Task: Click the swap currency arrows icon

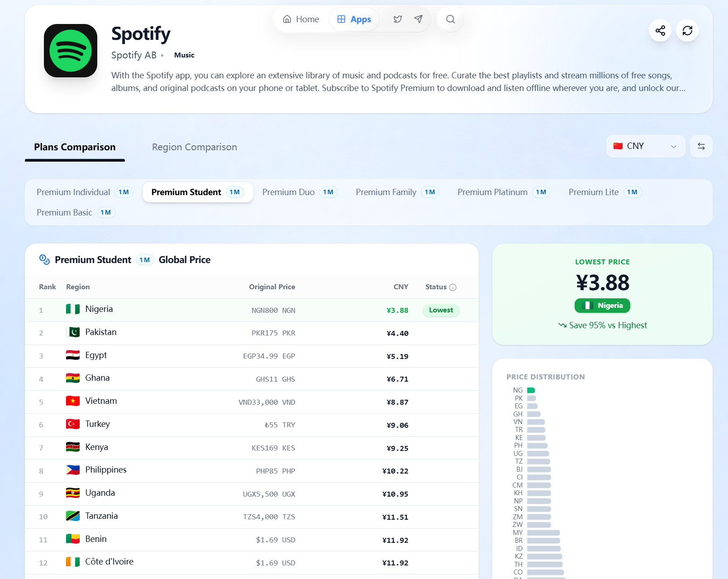Action: pos(701,146)
